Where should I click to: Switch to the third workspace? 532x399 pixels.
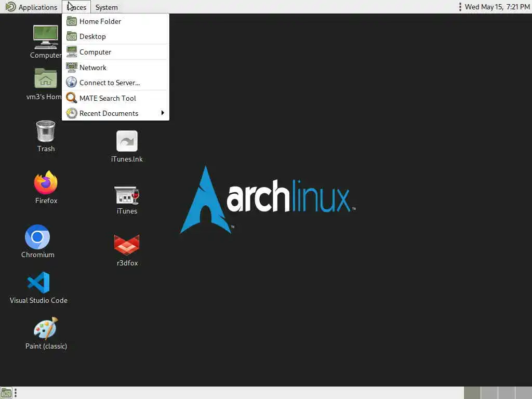coord(507,393)
